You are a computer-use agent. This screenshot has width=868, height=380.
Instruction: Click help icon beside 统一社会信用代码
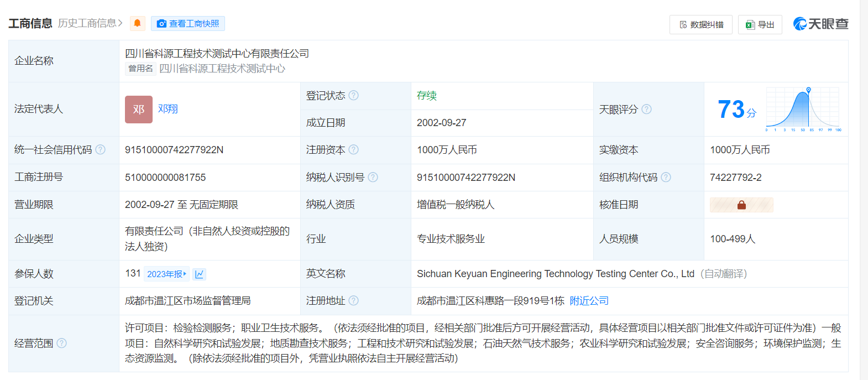click(x=100, y=149)
